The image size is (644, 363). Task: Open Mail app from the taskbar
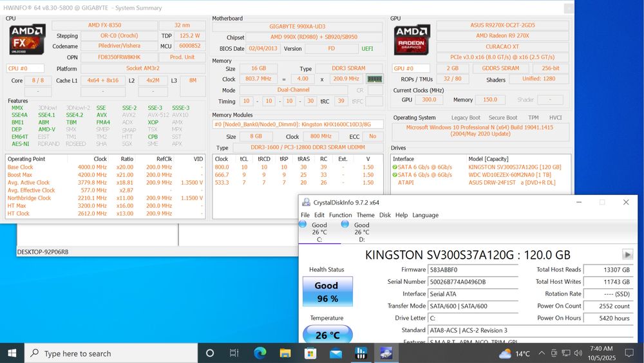[336, 353]
